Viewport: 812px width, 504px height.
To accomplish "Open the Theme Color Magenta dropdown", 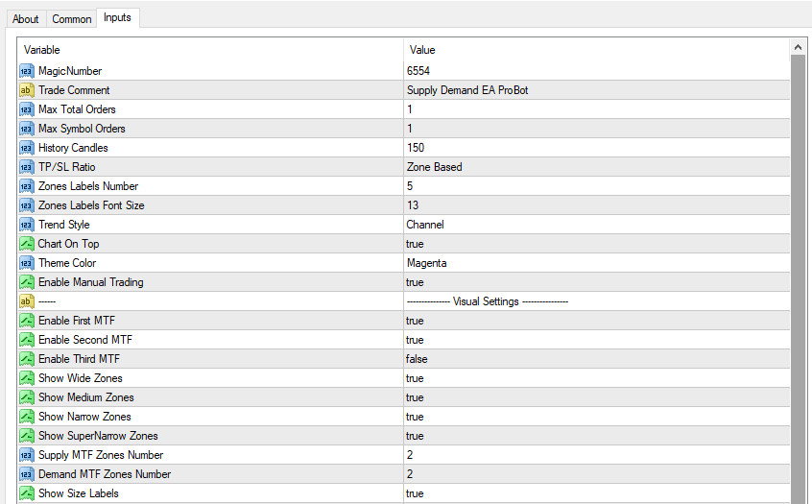I will [x=427, y=263].
